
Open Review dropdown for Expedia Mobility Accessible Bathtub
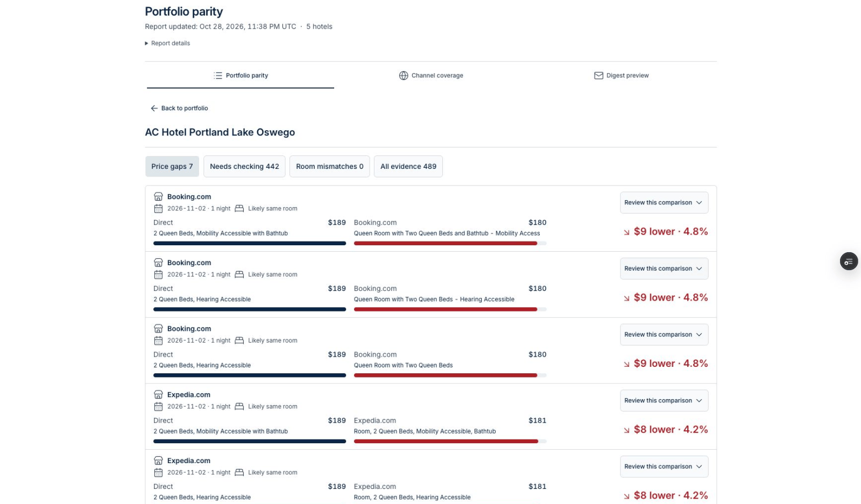pyautogui.click(x=664, y=401)
